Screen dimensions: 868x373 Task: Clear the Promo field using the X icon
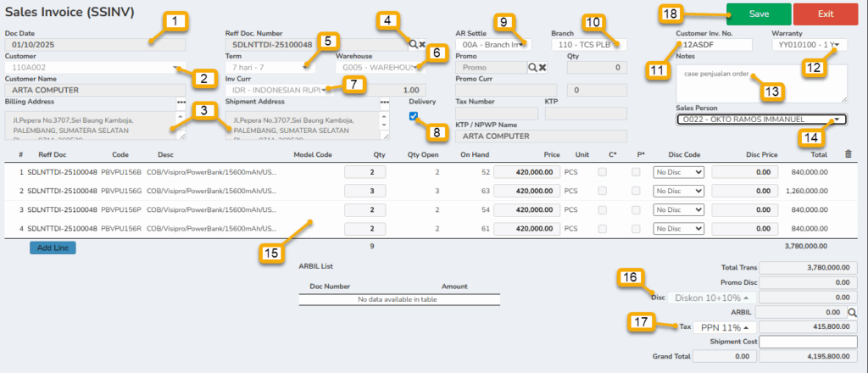pos(542,67)
